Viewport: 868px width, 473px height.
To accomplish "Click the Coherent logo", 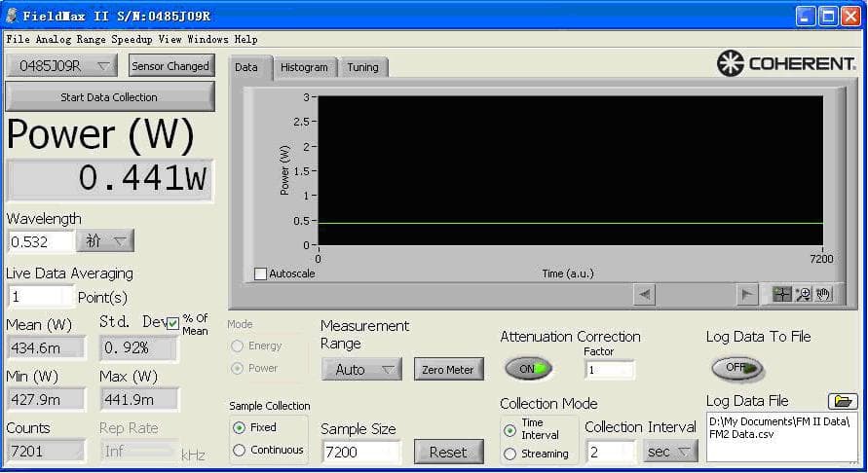I will 786,63.
